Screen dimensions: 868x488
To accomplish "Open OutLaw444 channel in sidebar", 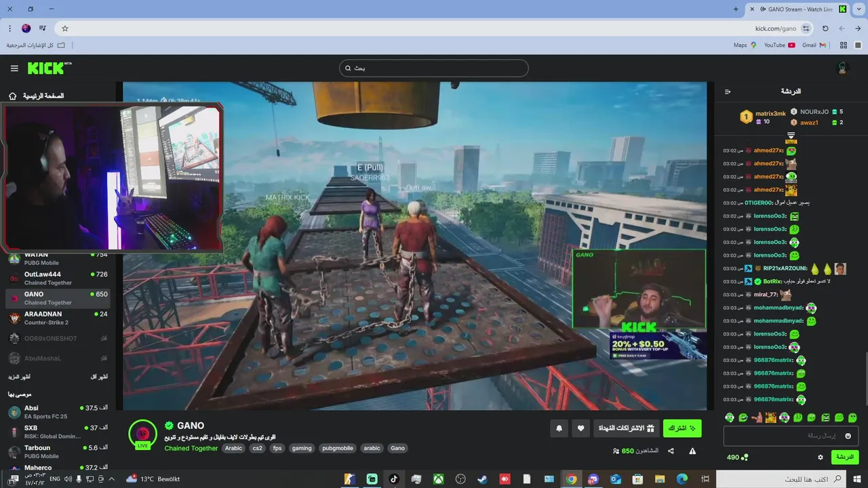I will (x=58, y=279).
